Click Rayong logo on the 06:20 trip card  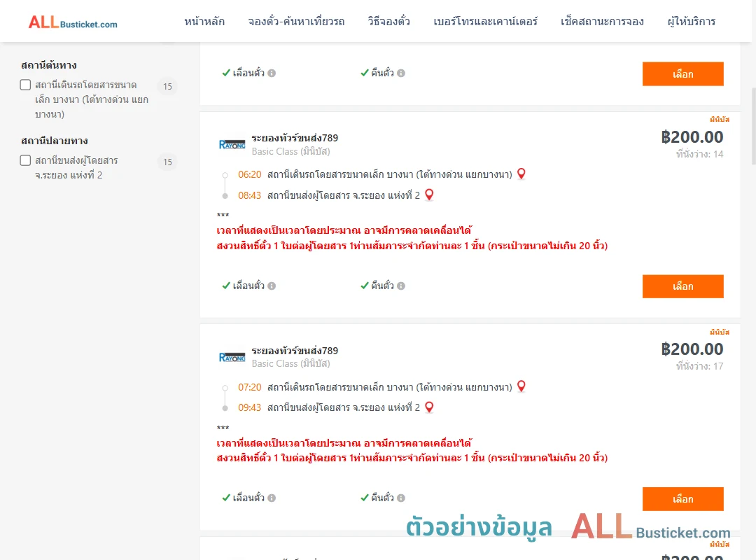point(232,145)
